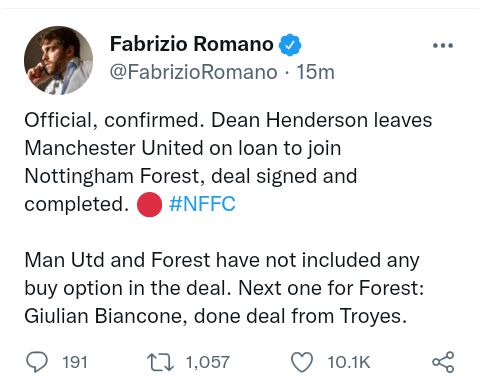Click the 10.1K likes count
The image size is (480, 389).
(x=349, y=362)
